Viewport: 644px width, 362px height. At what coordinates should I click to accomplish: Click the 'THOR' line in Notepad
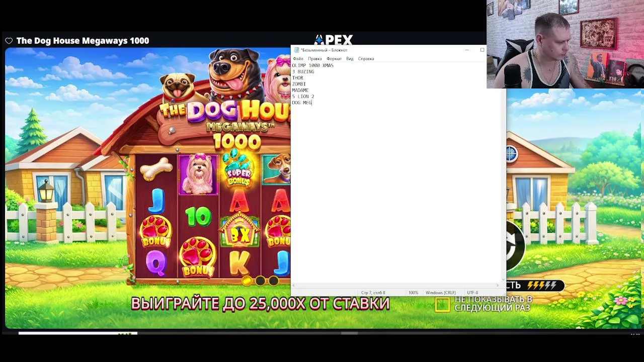tap(297, 78)
